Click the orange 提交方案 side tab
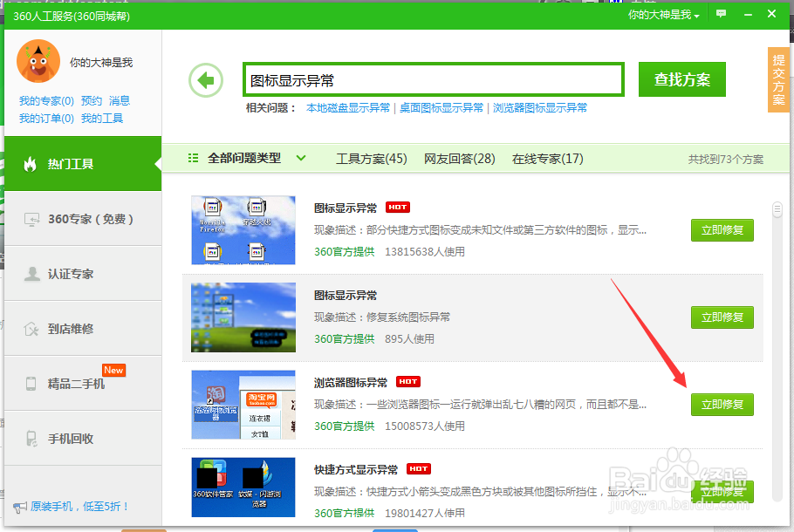 coord(778,79)
